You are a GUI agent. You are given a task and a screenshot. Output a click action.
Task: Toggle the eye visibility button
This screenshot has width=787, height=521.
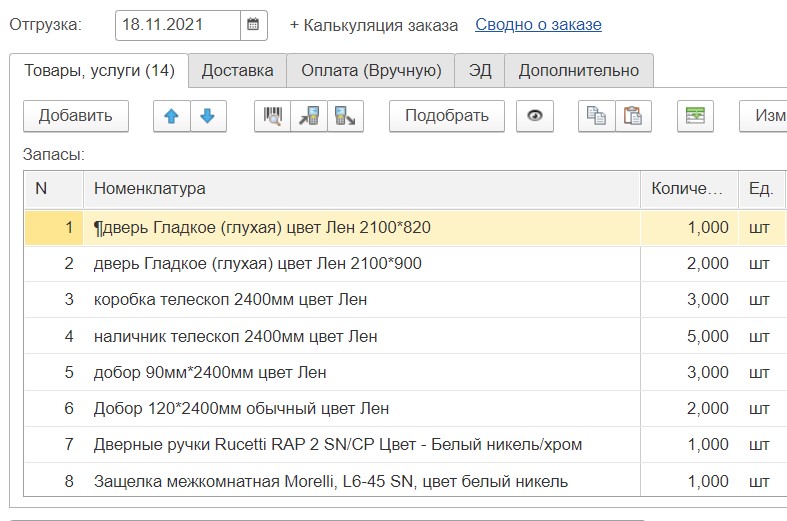pos(535,116)
